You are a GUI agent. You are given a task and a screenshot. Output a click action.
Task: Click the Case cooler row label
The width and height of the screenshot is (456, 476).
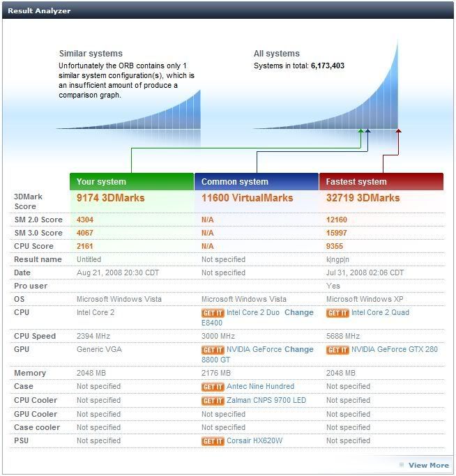pyautogui.click(x=37, y=427)
